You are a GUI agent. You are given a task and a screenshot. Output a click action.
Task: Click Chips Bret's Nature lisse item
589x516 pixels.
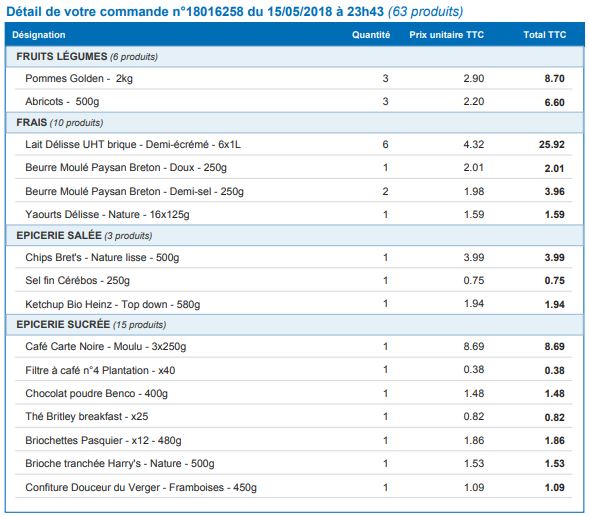(102, 258)
